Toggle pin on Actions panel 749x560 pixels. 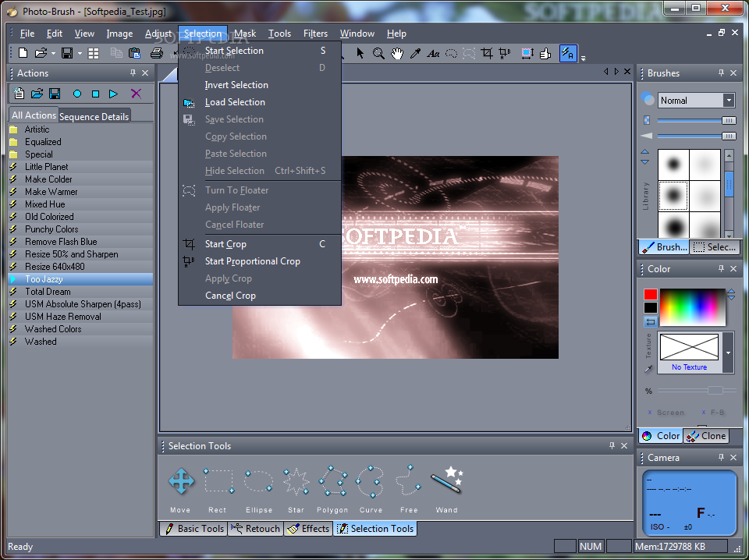click(133, 73)
